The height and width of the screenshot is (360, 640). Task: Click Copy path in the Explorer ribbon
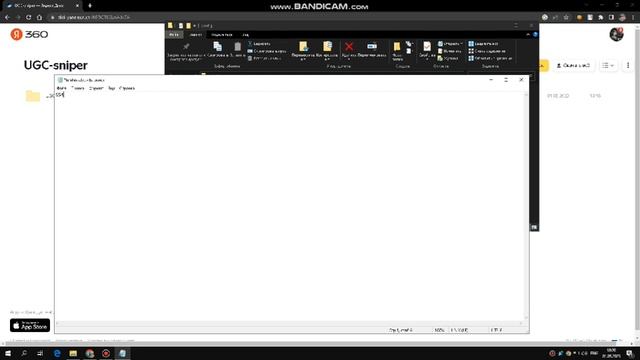pyautogui.click(x=267, y=51)
